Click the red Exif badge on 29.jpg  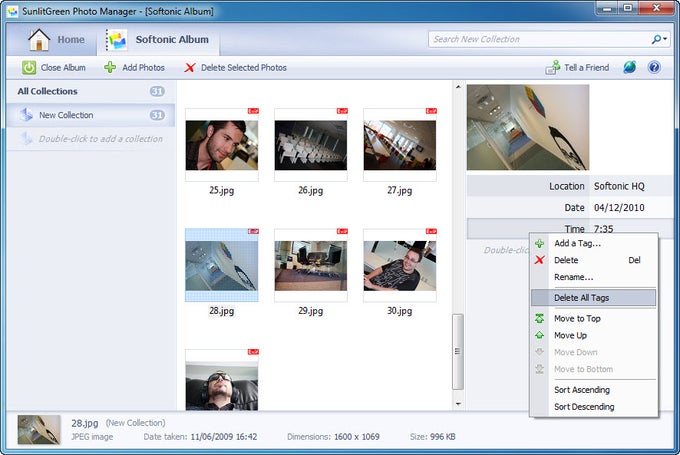(342, 231)
